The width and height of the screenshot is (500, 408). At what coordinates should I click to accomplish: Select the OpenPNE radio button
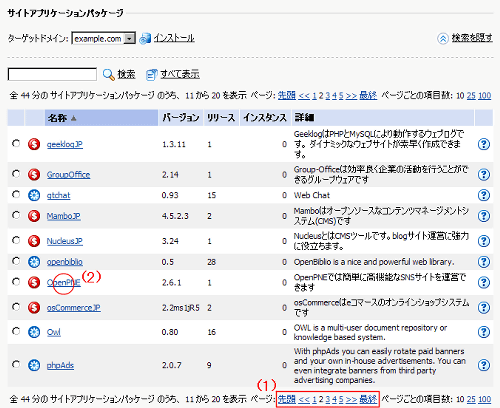coord(16,282)
